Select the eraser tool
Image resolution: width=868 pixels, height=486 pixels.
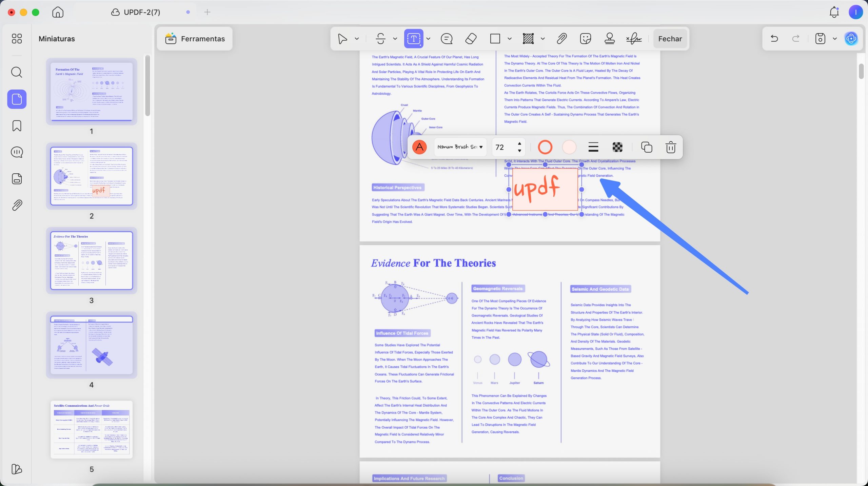[471, 39]
